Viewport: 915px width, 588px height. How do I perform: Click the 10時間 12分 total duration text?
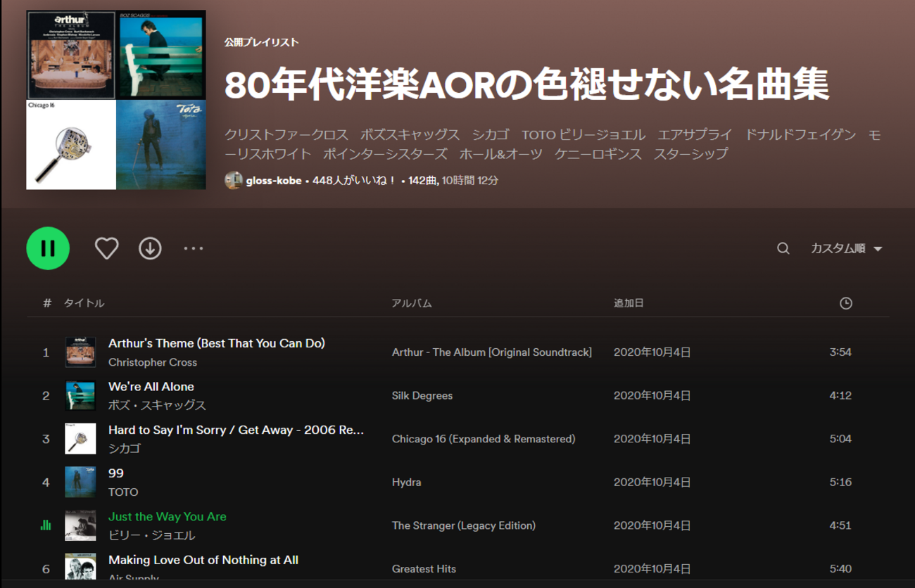pyautogui.click(x=470, y=181)
